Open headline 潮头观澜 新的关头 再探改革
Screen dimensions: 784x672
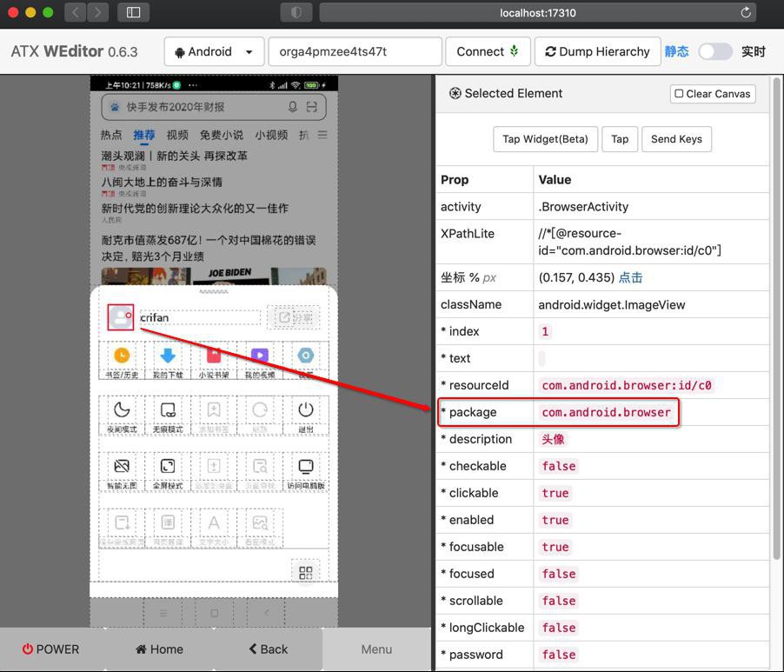174,156
